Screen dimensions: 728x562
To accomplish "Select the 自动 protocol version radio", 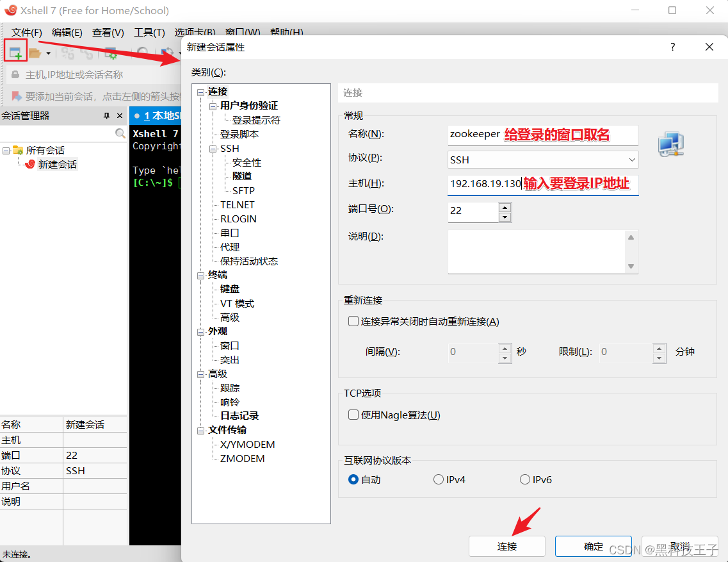I will point(353,479).
